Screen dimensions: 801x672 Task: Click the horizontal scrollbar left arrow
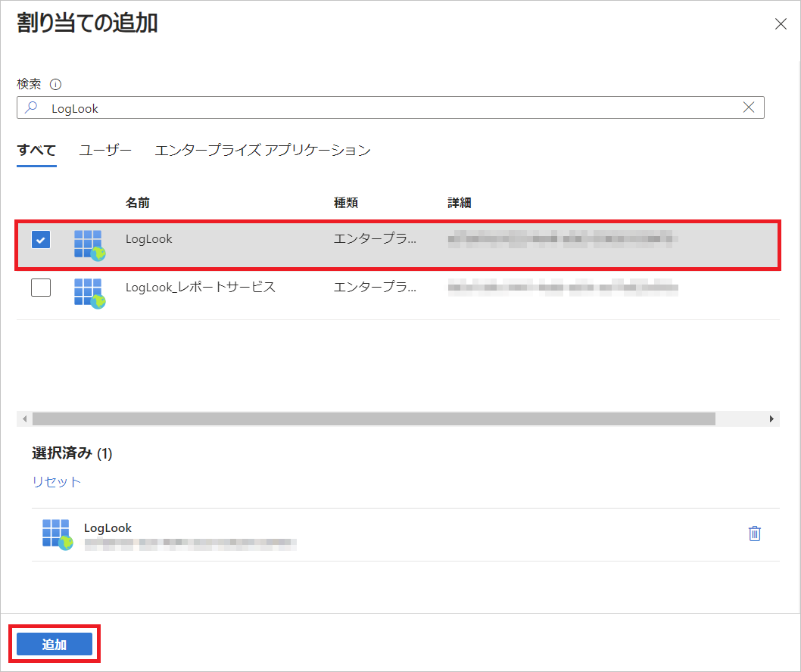[x=24, y=418]
